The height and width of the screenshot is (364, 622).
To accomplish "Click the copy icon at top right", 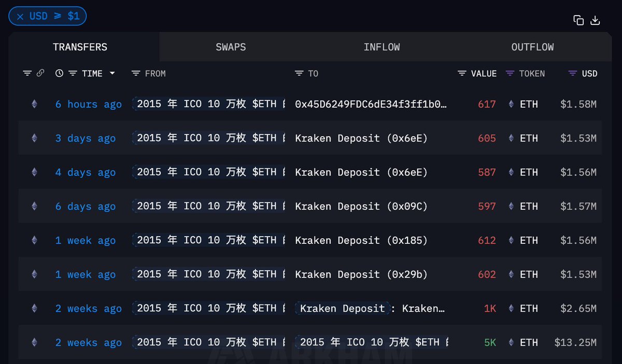I will 578,20.
